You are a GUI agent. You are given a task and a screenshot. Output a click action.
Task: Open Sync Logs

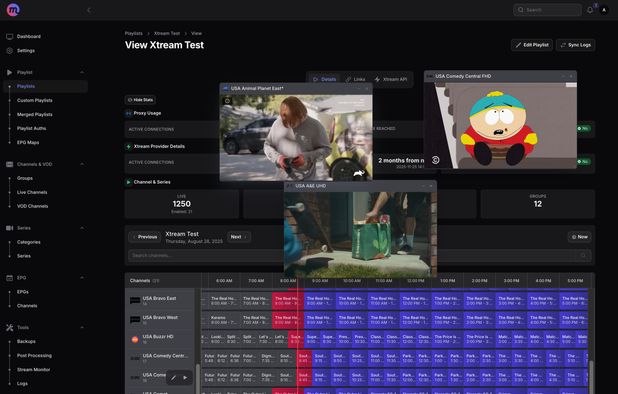click(x=575, y=45)
